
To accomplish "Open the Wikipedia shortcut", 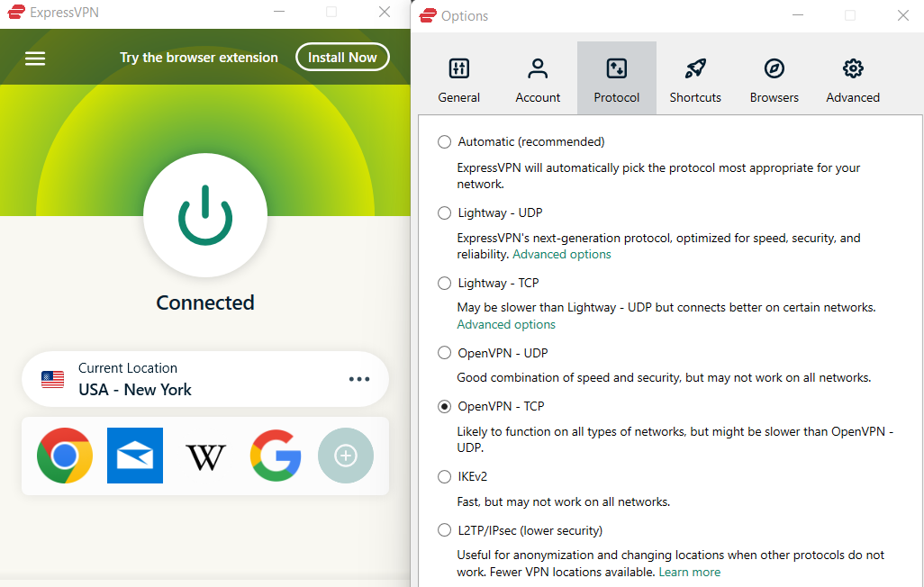I will [x=205, y=456].
